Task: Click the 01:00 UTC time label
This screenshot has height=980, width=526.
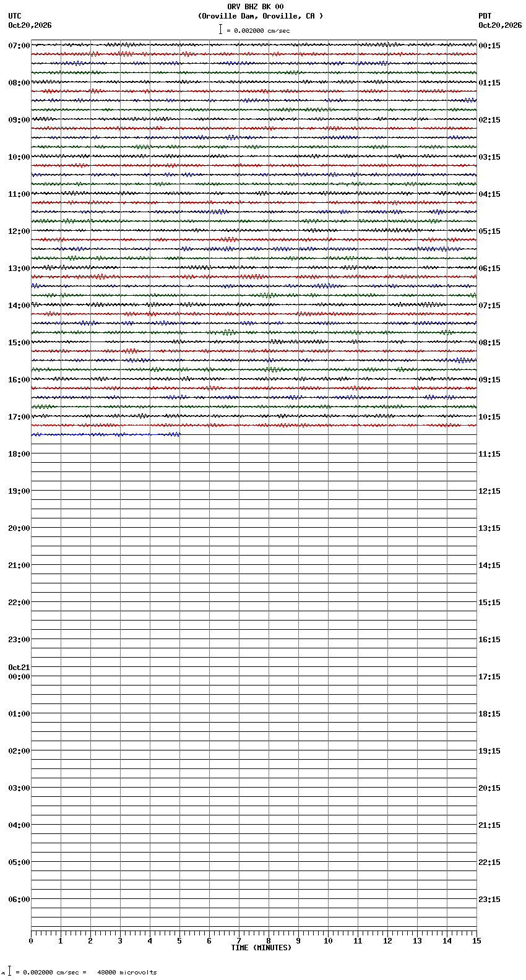Action: click(19, 714)
